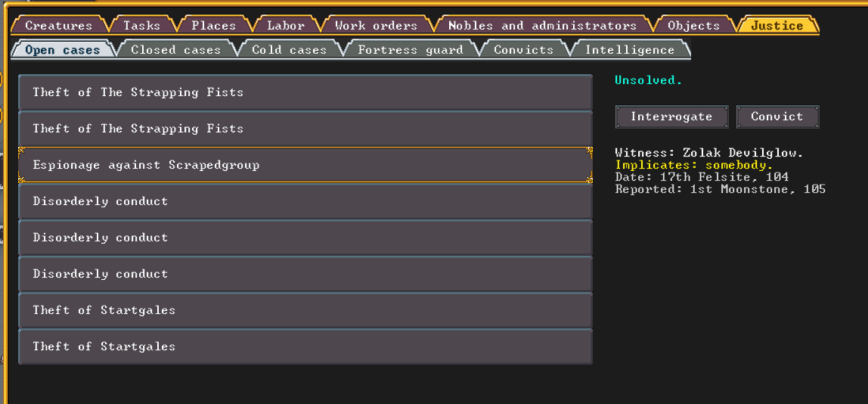Viewport: 868px width, 404px height.
Task: View the Closed cases subtab
Action: point(176,50)
